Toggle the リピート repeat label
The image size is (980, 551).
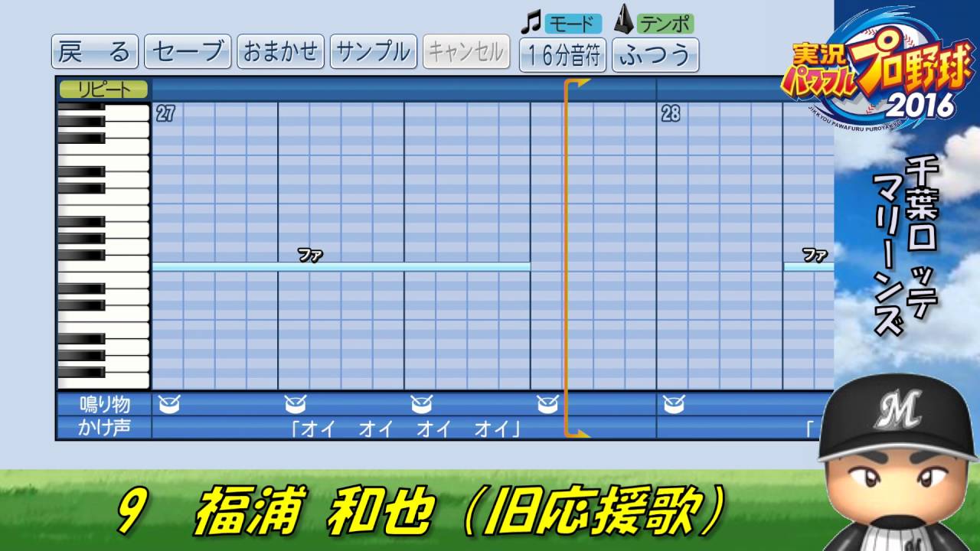coord(105,90)
